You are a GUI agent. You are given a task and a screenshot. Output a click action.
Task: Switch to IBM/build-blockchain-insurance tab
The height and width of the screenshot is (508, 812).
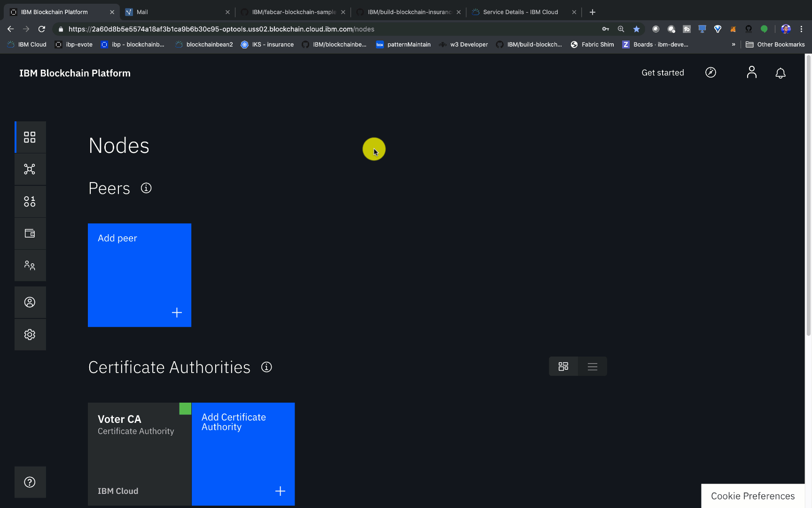pos(409,12)
